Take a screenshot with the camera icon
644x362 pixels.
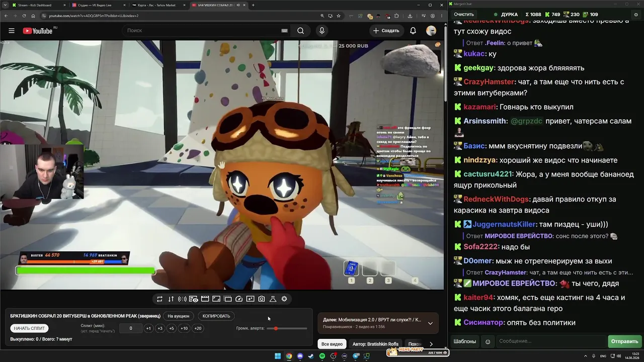[262, 299]
